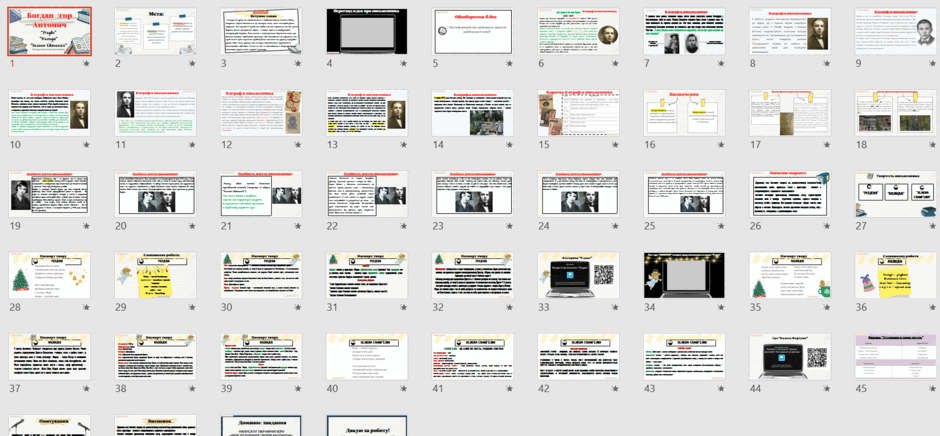Select slide 32 thumbnail
940x436 pixels.
click(473, 275)
